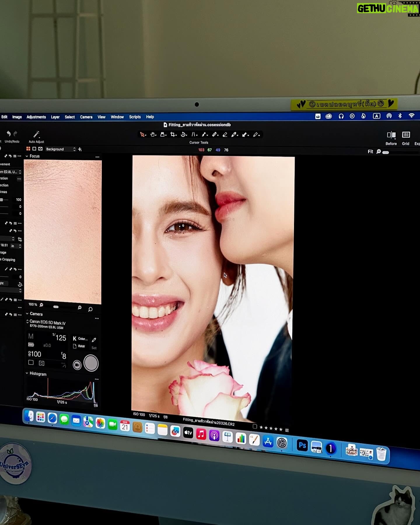Select the Annotations pen tool
This screenshot has height=525, width=420.
click(x=256, y=134)
